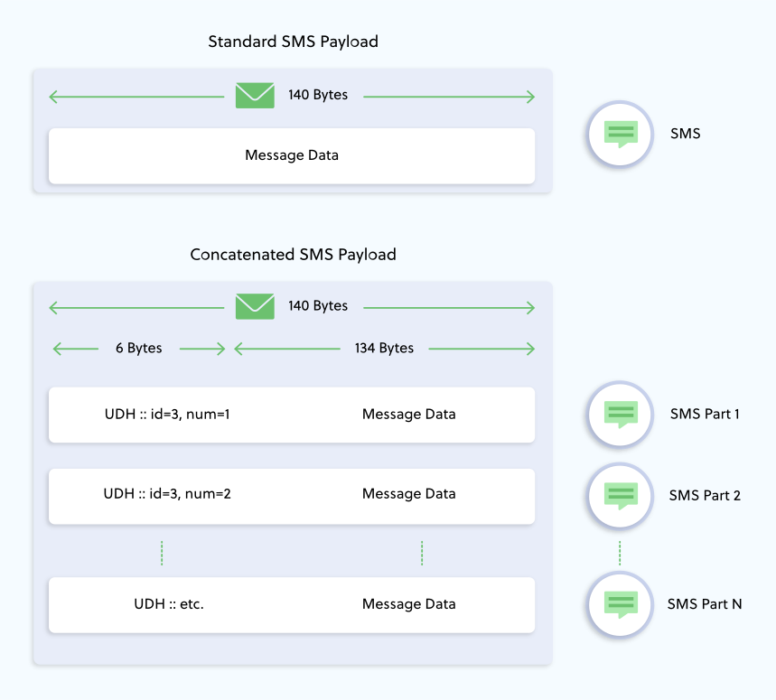Click the green SMS chat bubble icon
Screen dimensions: 776x700
pyautogui.click(x=619, y=134)
